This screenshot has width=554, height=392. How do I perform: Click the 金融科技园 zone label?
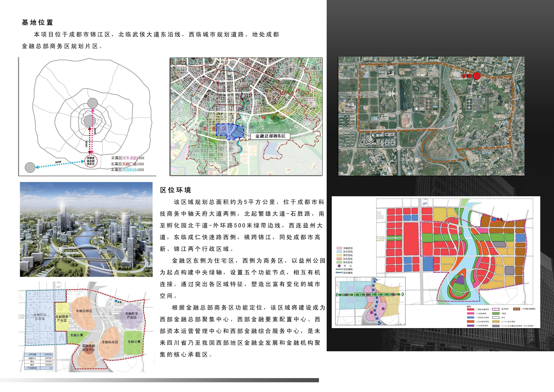point(110,342)
